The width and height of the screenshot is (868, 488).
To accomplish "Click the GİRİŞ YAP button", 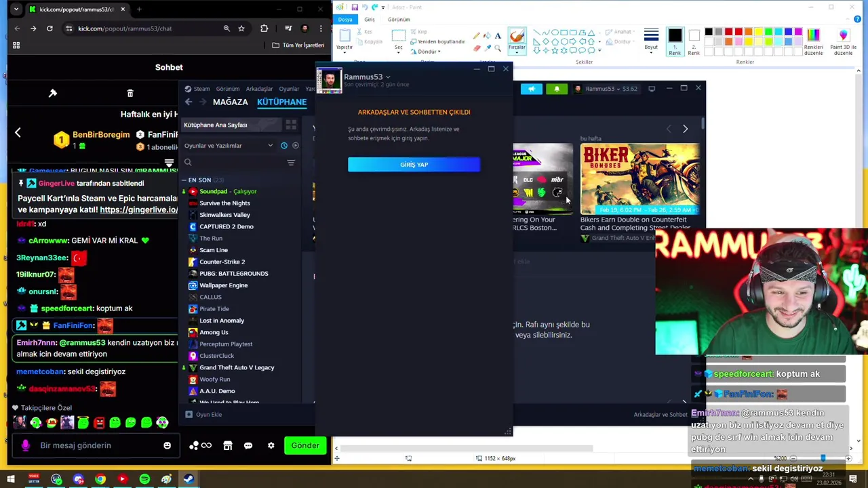I will [414, 165].
